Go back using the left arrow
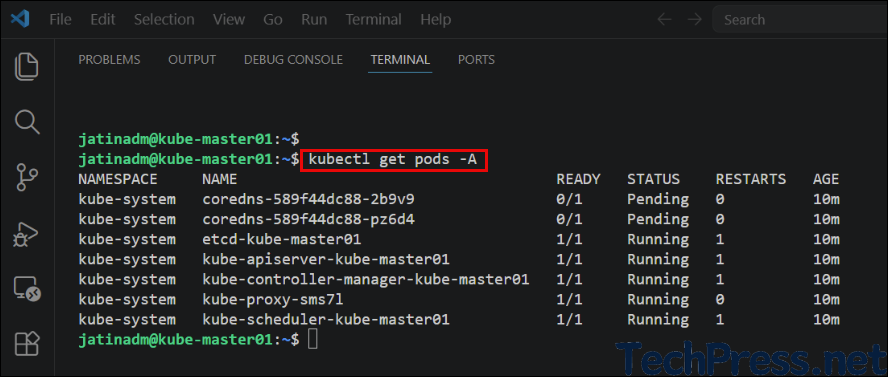This screenshot has height=377, width=888. 664,20
